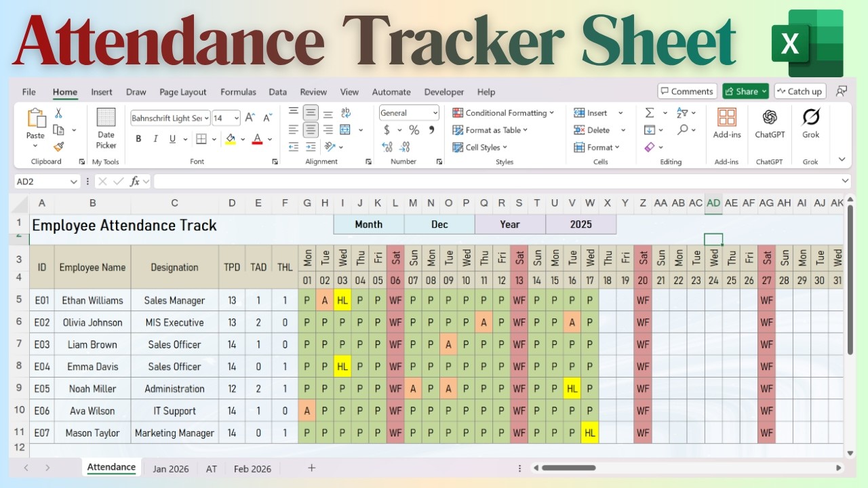The width and height of the screenshot is (868, 488).
Task: Open Format as Table
Action: click(490, 130)
